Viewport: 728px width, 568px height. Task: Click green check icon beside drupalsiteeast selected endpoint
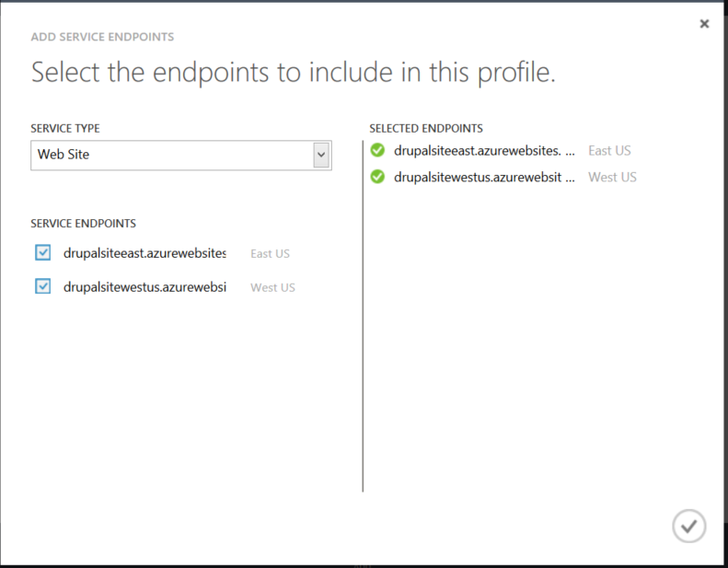pyautogui.click(x=377, y=150)
